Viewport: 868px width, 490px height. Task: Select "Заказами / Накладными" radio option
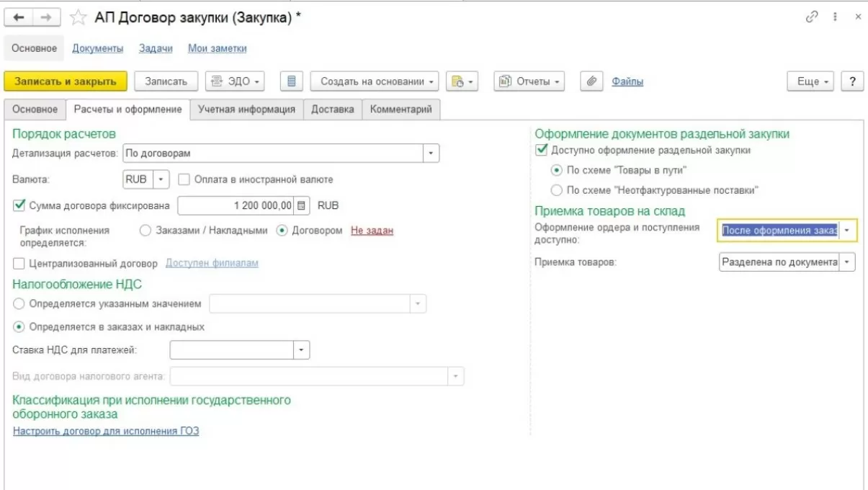pos(146,231)
